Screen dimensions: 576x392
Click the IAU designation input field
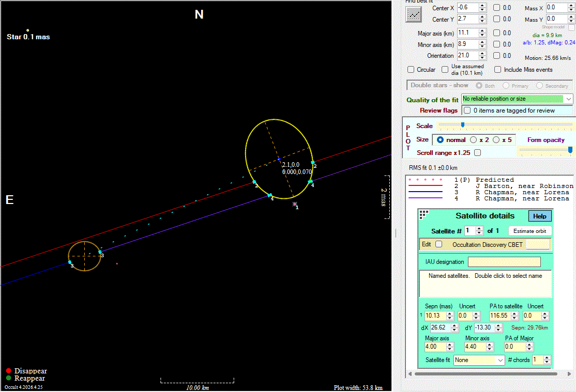point(504,262)
